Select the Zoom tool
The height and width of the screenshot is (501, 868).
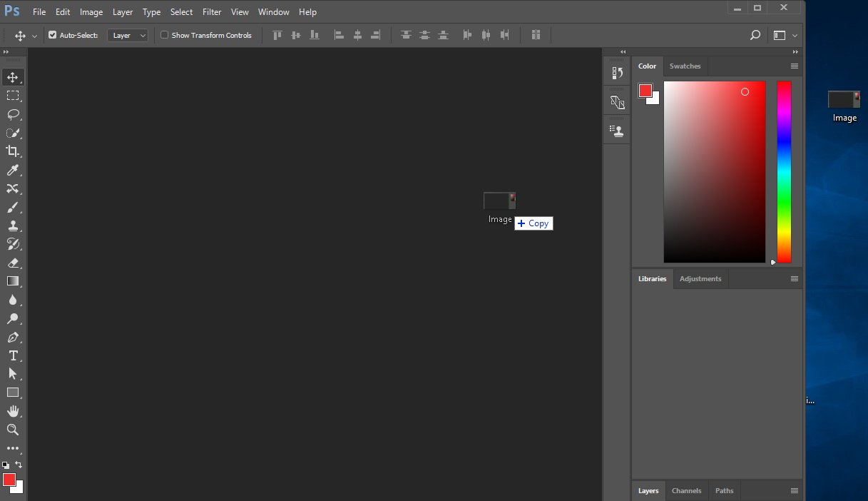point(13,430)
